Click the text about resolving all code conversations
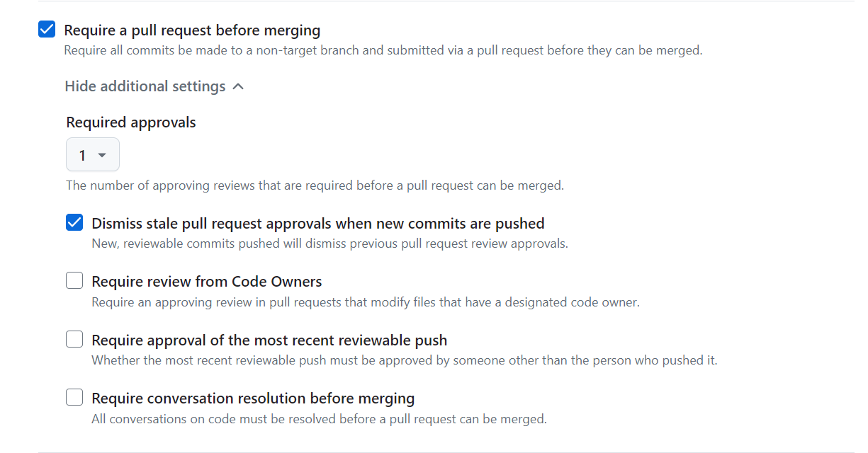868x453 pixels. click(x=319, y=419)
